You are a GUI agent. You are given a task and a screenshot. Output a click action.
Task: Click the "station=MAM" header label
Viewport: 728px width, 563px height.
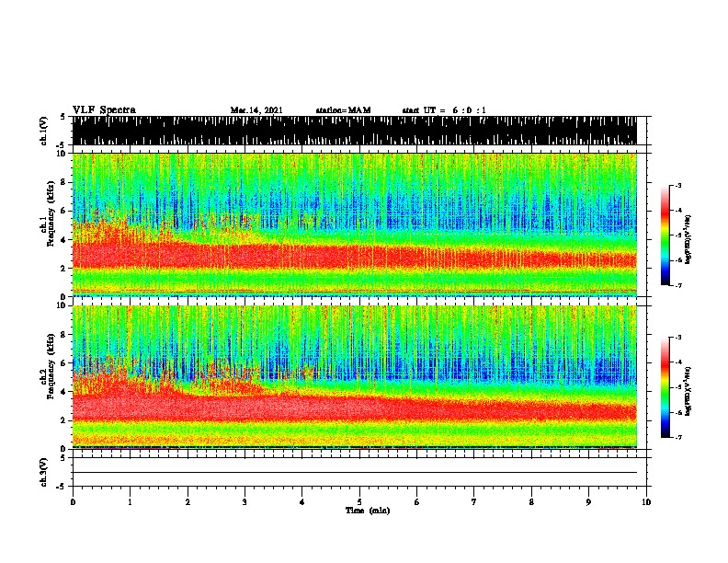click(x=343, y=110)
